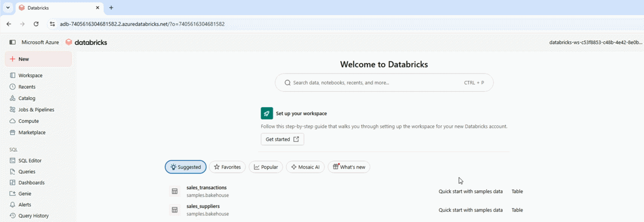Click Quick start with samples data for sales_transactions
Image resolution: width=644 pixels, height=222 pixels.
click(x=470, y=191)
